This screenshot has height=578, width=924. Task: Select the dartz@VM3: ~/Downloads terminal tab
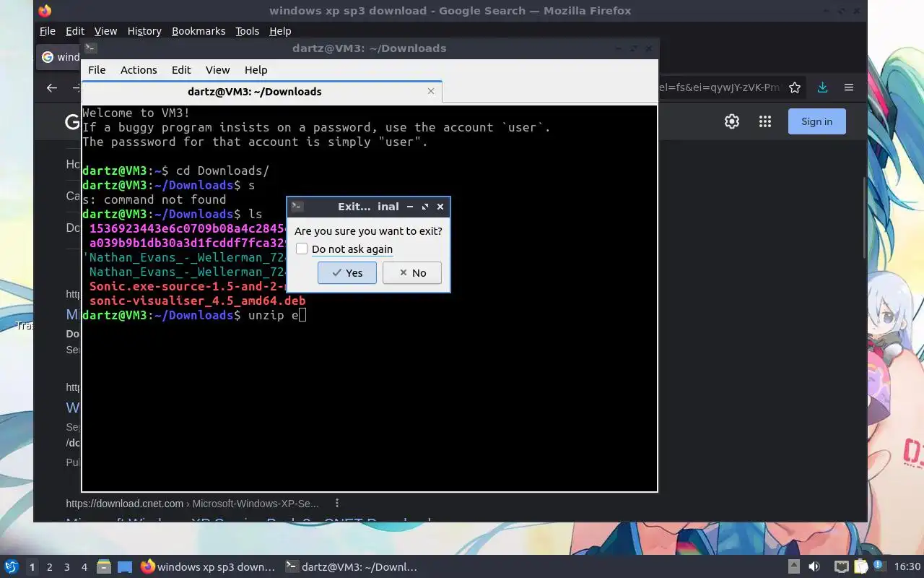[x=261, y=92]
